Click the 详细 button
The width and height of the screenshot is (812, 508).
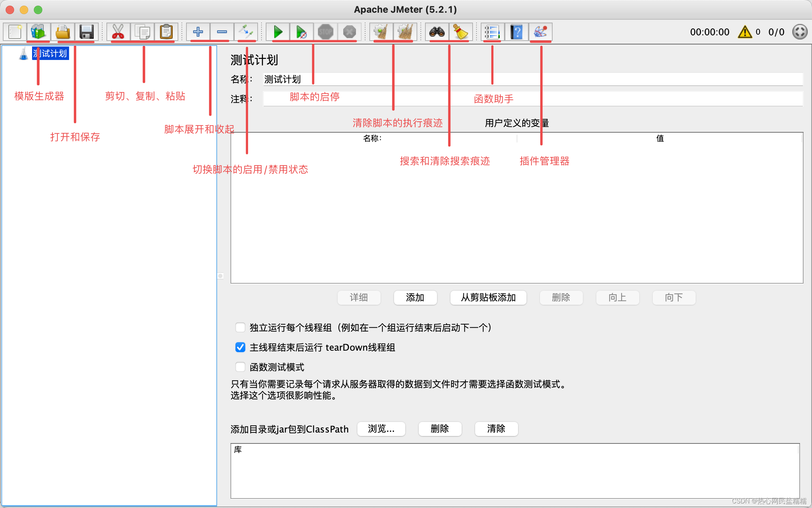(x=359, y=297)
